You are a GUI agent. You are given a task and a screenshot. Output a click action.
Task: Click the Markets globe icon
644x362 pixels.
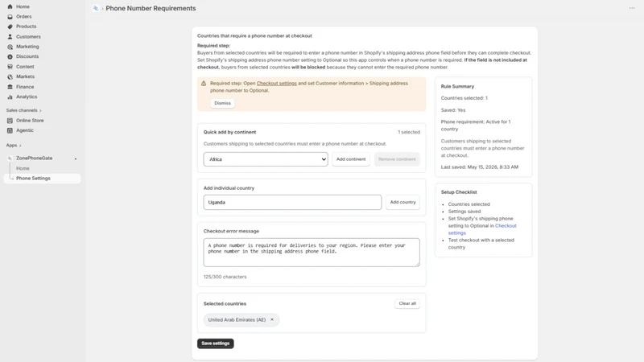10,76
